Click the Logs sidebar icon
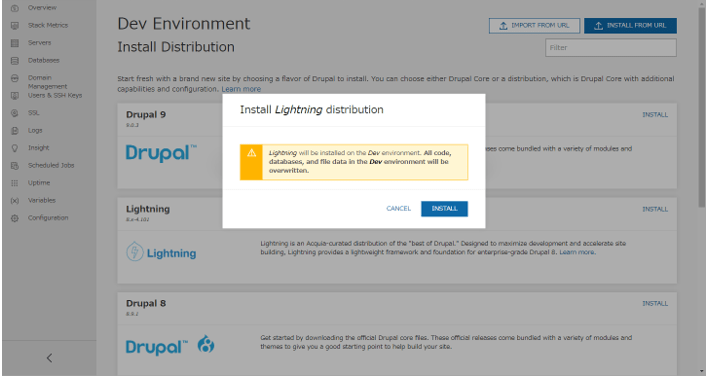 click(15, 131)
